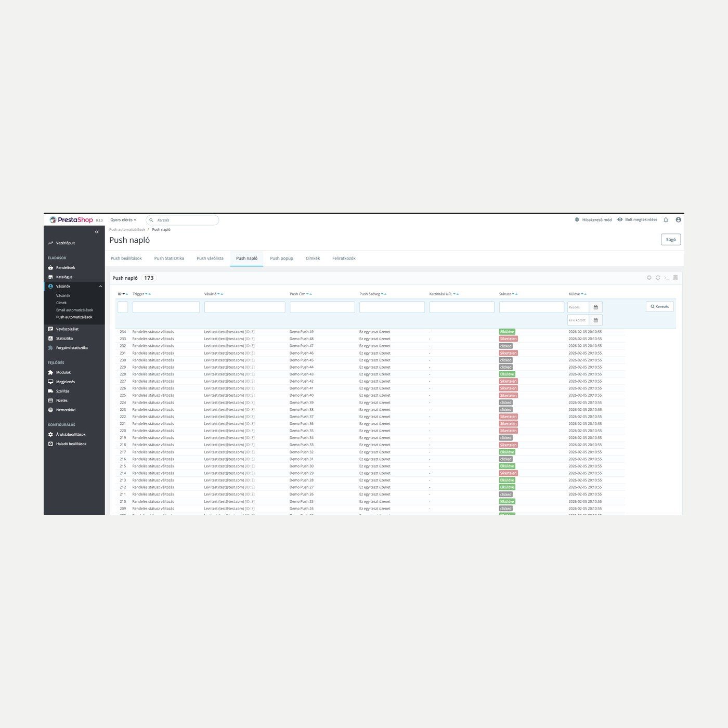
Task: Switch to the Feliratkozók tab
Action: tap(344, 258)
